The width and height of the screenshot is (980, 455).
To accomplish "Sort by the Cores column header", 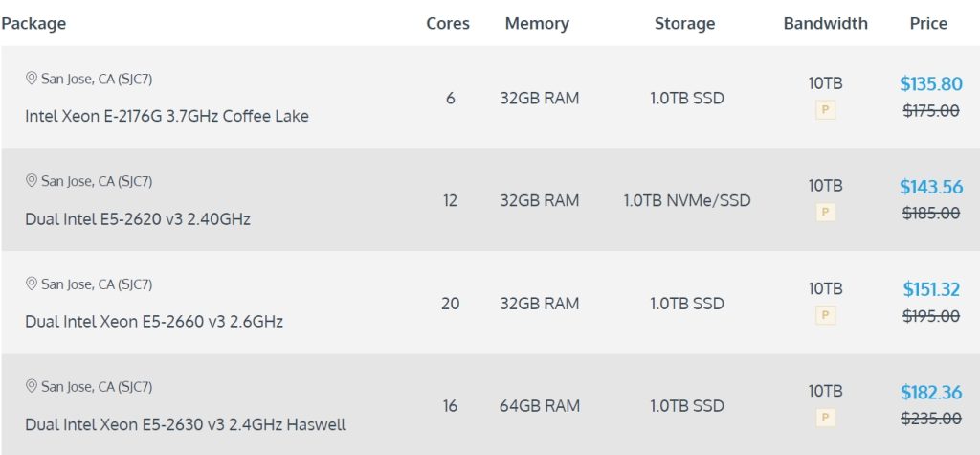I will [448, 24].
